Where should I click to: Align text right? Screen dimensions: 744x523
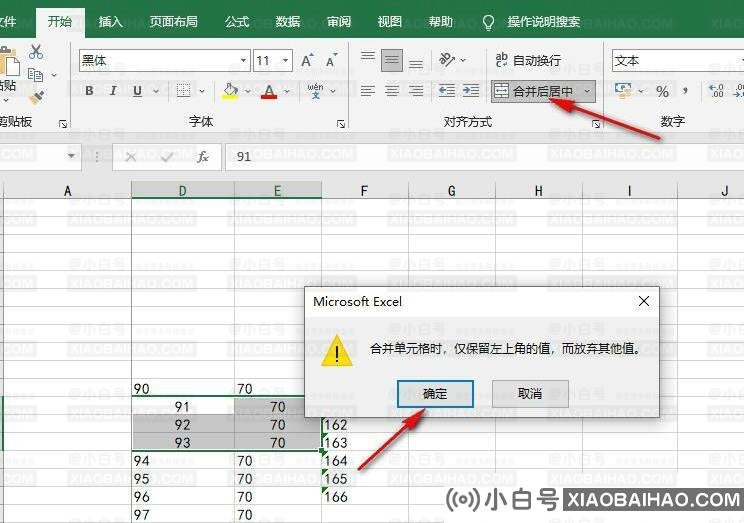point(416,90)
